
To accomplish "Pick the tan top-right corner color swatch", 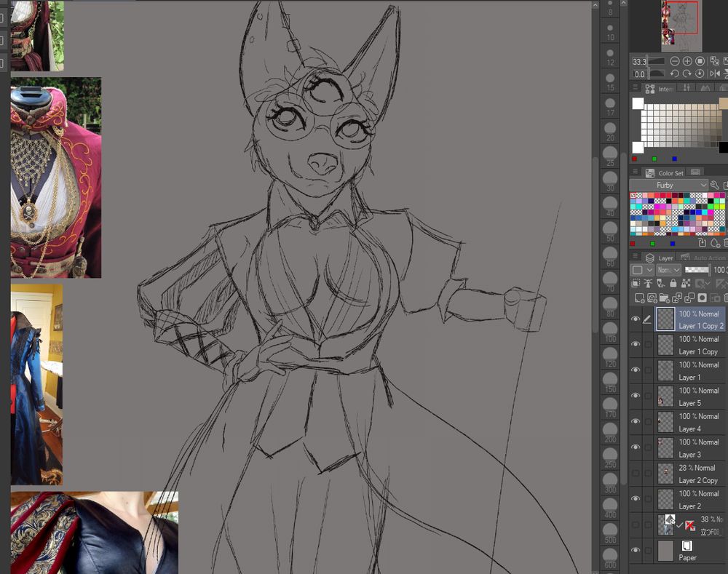I will pos(724,103).
